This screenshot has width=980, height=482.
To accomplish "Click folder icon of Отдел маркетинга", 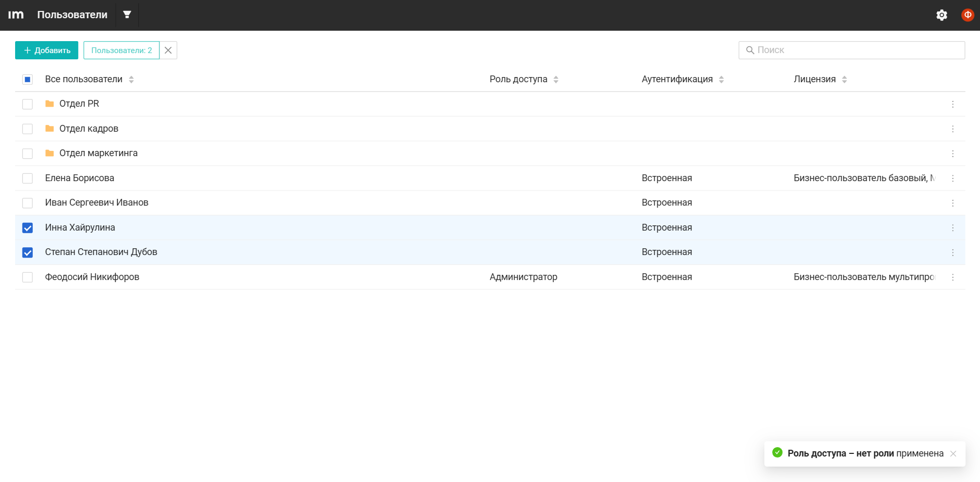I will click(x=49, y=153).
